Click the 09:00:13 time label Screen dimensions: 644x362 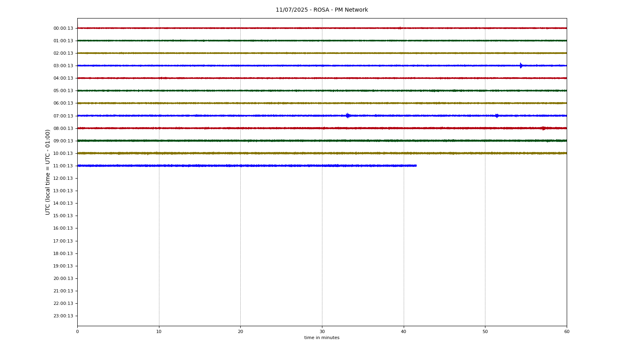[63, 141]
